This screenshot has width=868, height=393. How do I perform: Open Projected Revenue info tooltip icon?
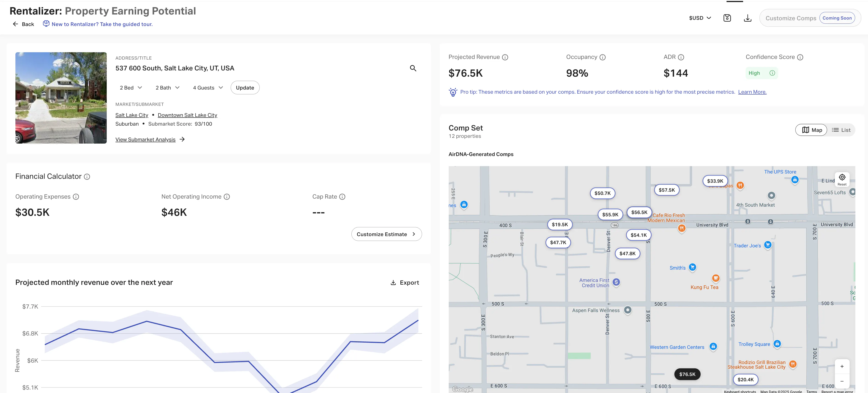click(x=505, y=57)
